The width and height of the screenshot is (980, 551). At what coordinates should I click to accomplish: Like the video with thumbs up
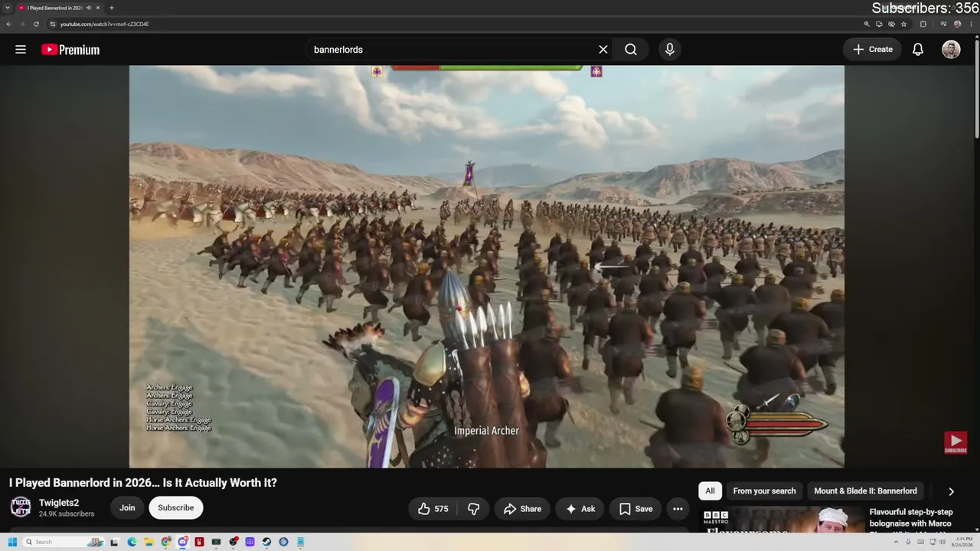(x=433, y=509)
